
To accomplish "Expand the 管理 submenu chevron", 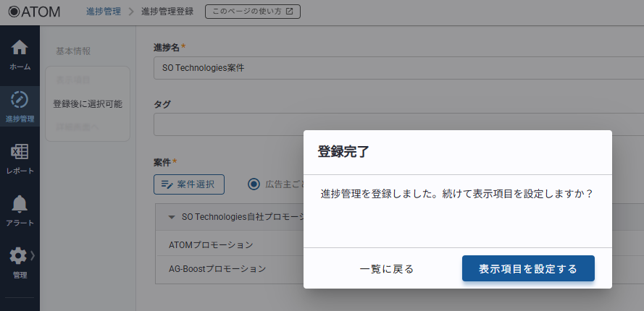I will pyautogui.click(x=32, y=255).
